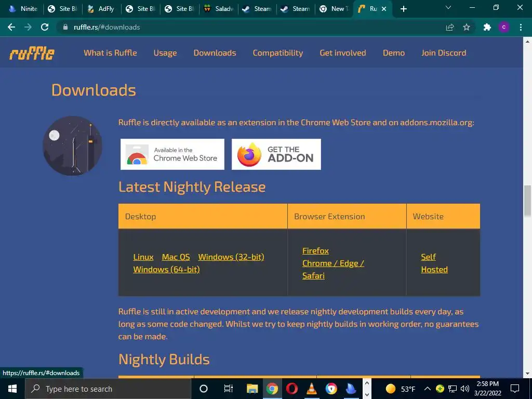
Task: Click the Chrome icon on the taskbar
Action: pos(272,389)
